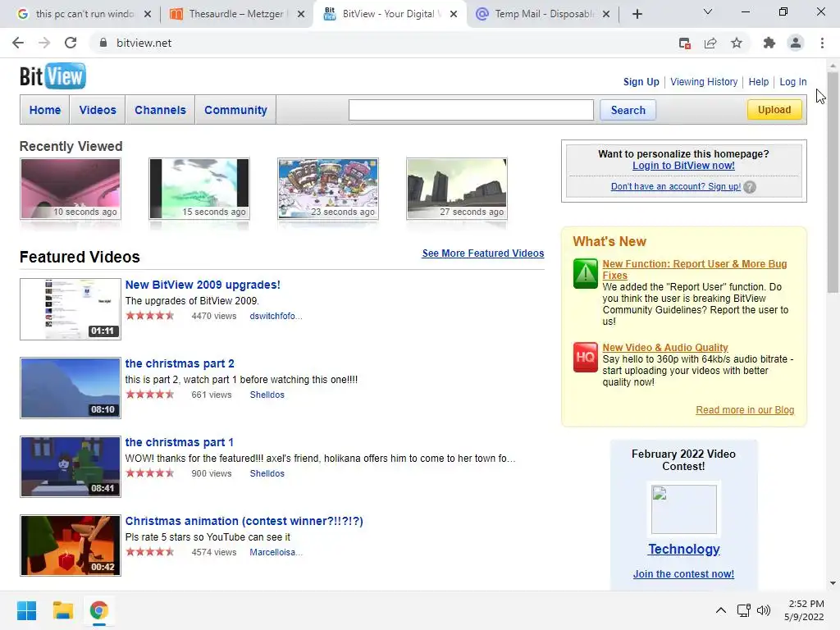Viewport: 840px width, 630px height.
Task: Focus the BitView search box
Action: [x=471, y=110]
